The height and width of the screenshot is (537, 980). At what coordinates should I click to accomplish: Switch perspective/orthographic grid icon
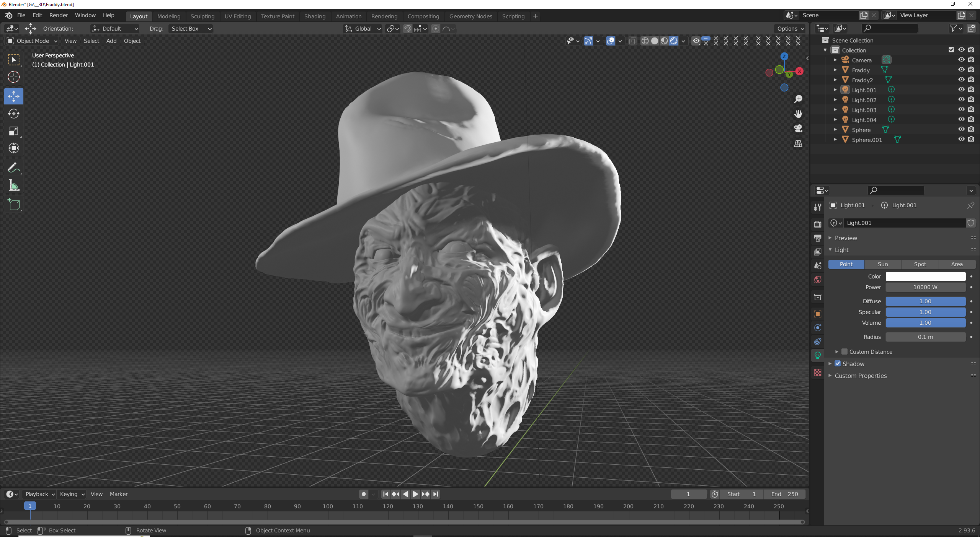pos(798,143)
